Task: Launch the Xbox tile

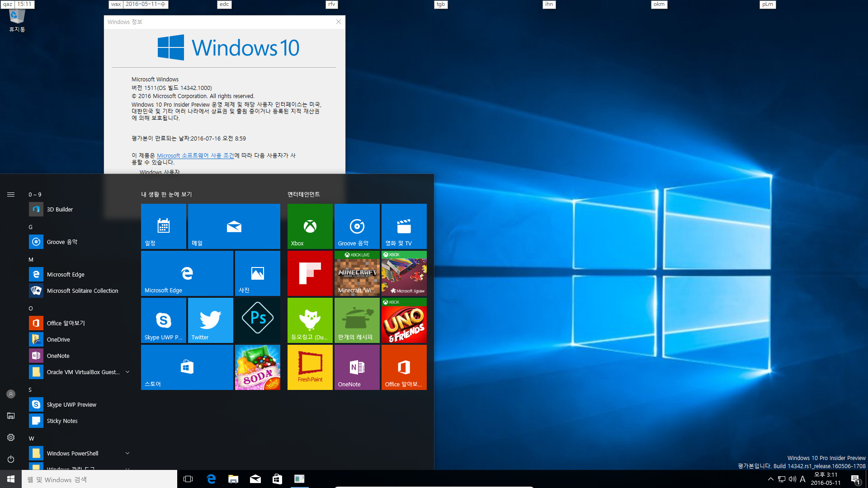Action: [x=310, y=226]
